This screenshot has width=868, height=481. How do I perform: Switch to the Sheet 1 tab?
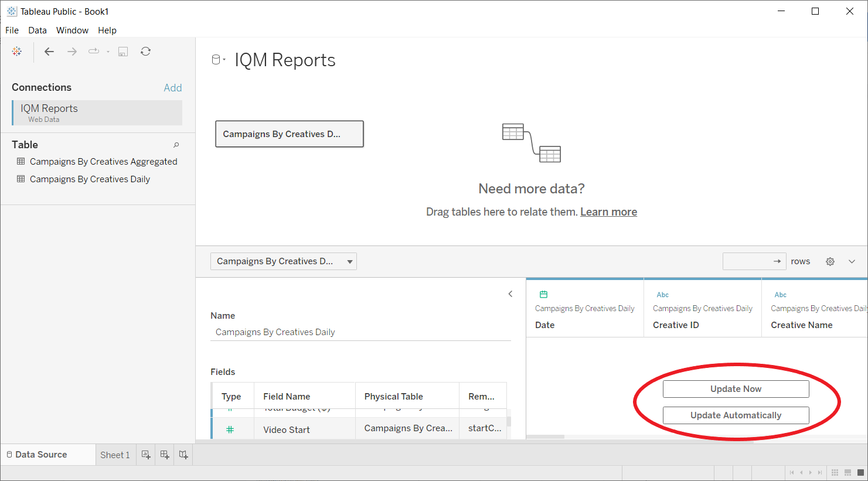(x=115, y=455)
